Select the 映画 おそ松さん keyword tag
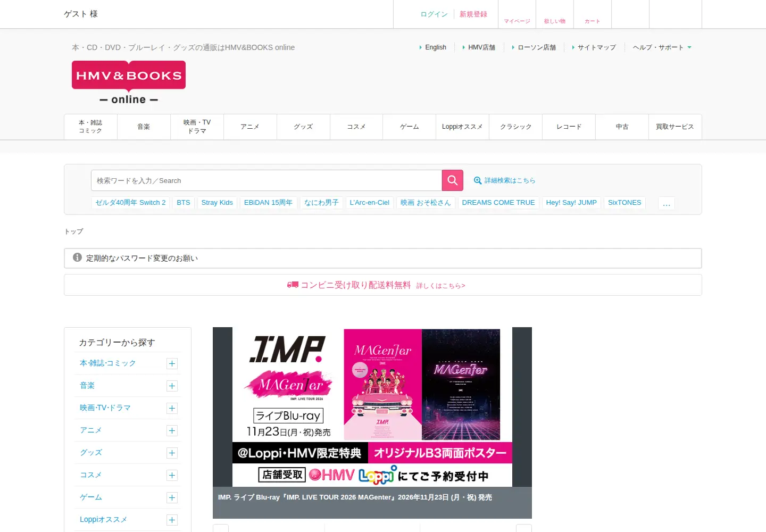Viewport: 766px width, 532px height. pyautogui.click(x=426, y=203)
